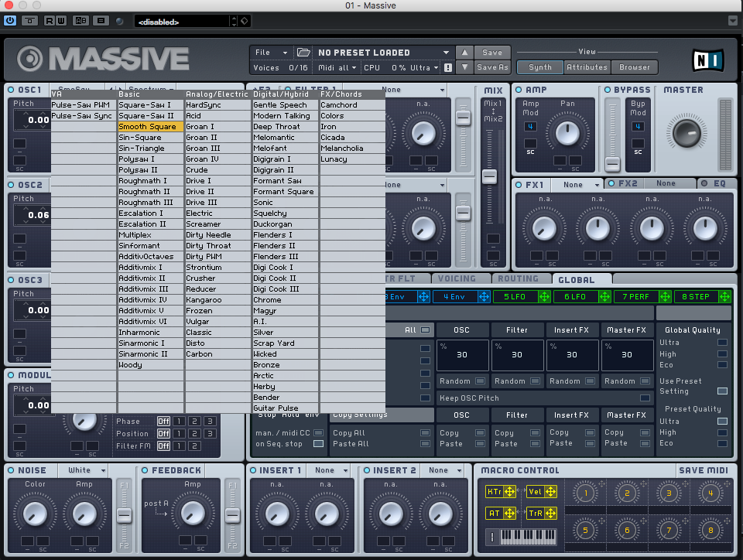
Task: Click macro knob 6
Action: point(627,530)
